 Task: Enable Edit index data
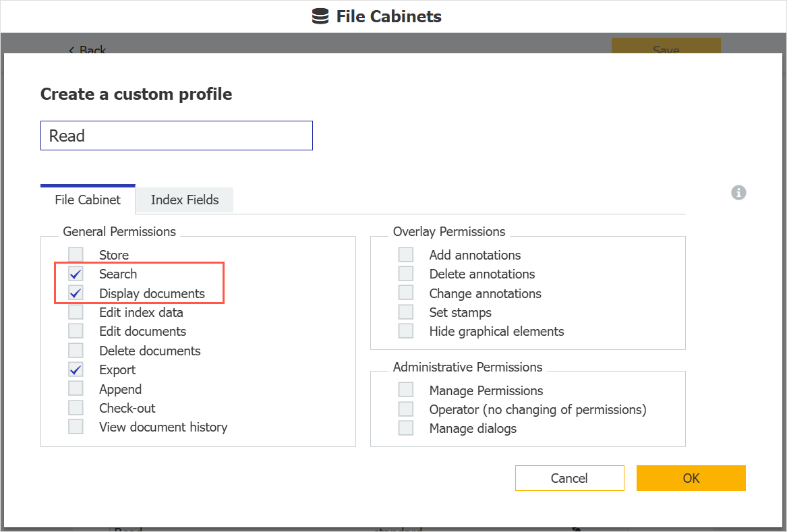75,312
